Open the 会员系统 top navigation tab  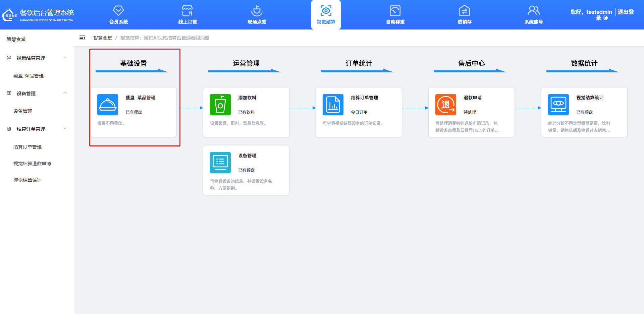(x=118, y=15)
